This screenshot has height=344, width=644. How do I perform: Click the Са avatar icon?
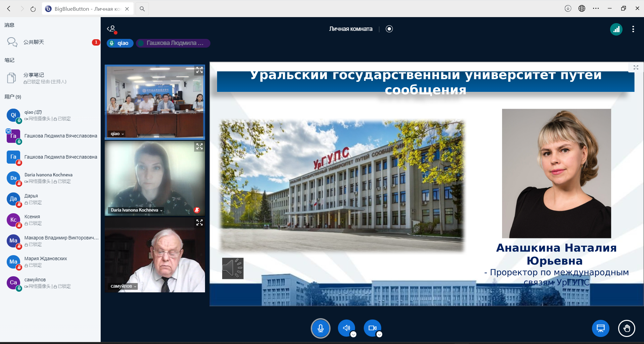tap(13, 283)
